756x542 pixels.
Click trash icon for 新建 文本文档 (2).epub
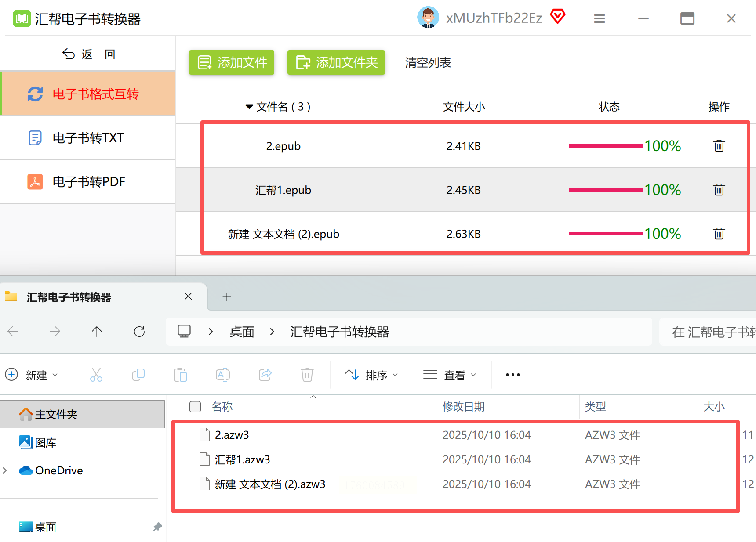[x=719, y=234]
